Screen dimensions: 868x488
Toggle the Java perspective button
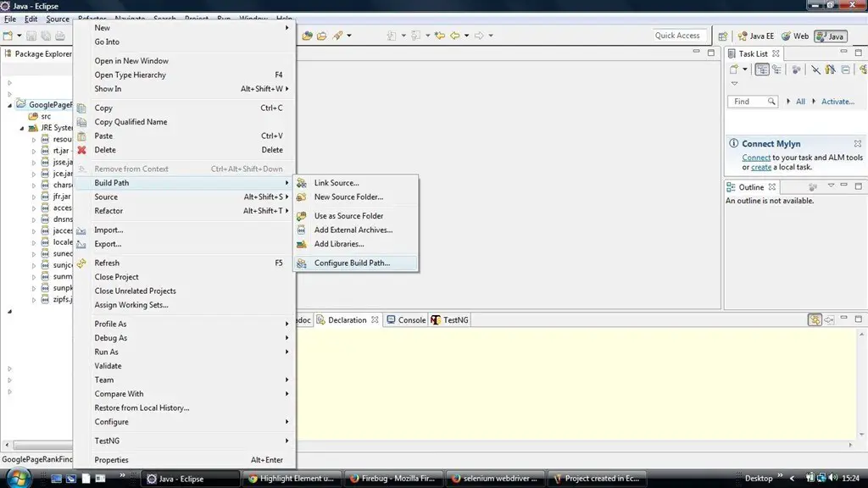pyautogui.click(x=830, y=36)
